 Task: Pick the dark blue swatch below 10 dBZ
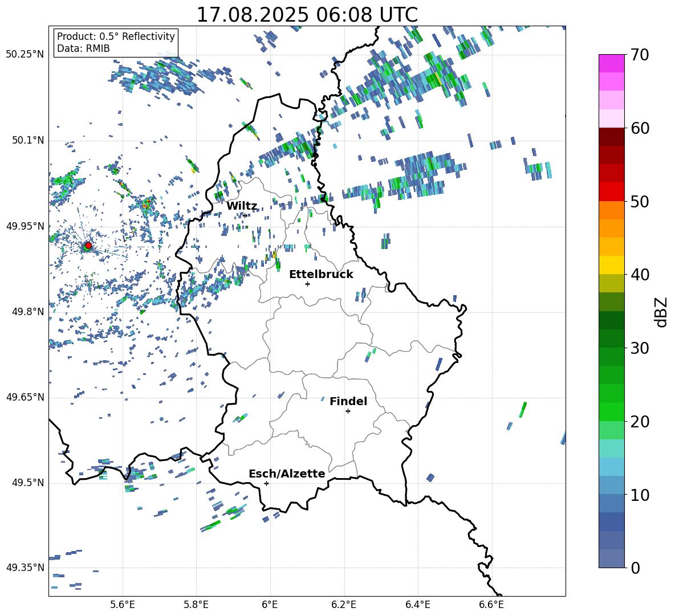coord(612,521)
